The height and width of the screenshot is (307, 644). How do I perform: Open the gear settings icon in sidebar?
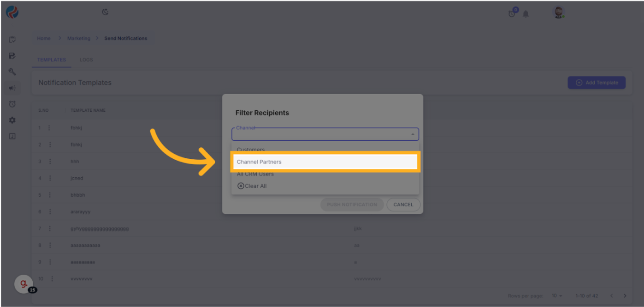[12, 120]
